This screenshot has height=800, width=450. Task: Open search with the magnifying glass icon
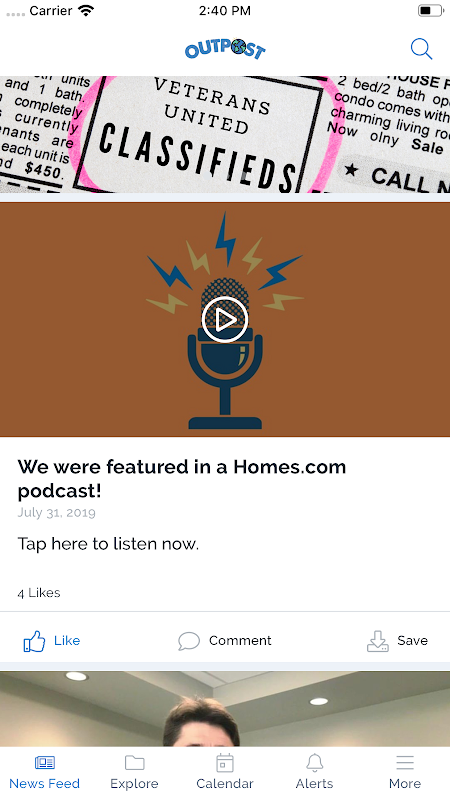point(421,49)
